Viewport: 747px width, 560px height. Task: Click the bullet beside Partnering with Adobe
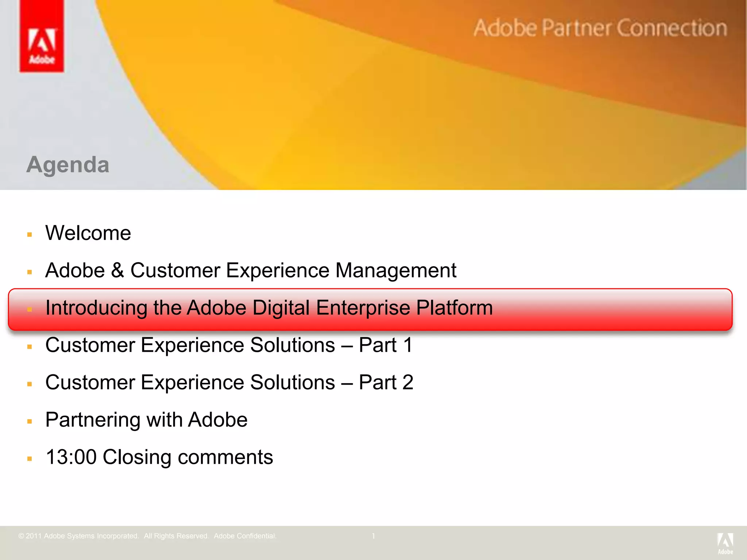30,421
